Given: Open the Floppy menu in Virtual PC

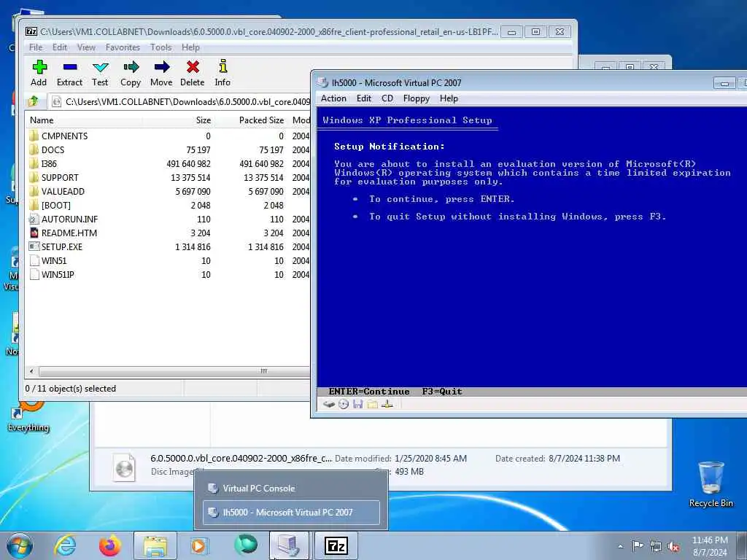Looking at the screenshot, I should coord(417,98).
